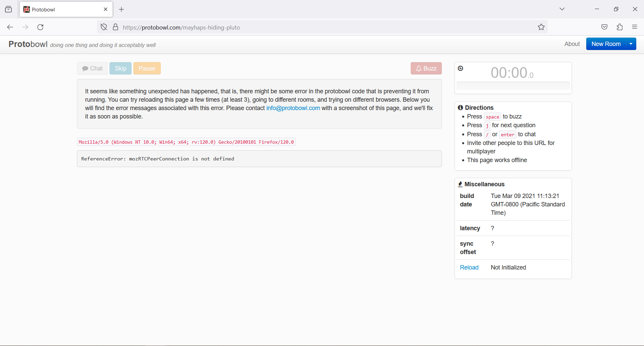Open the New Room dropdown arrow
The image size is (644, 346).
coord(631,44)
